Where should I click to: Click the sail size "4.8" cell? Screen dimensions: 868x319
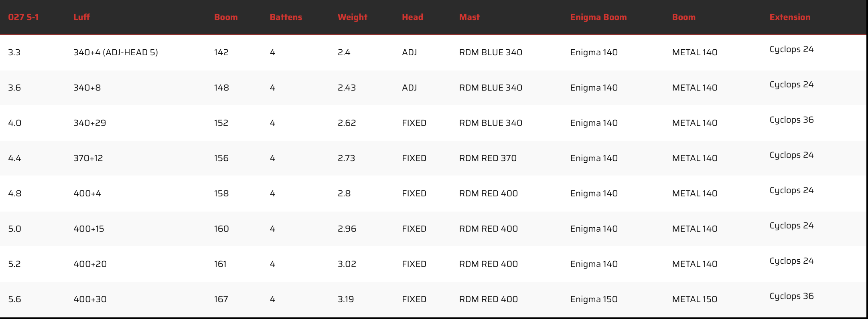[15, 194]
